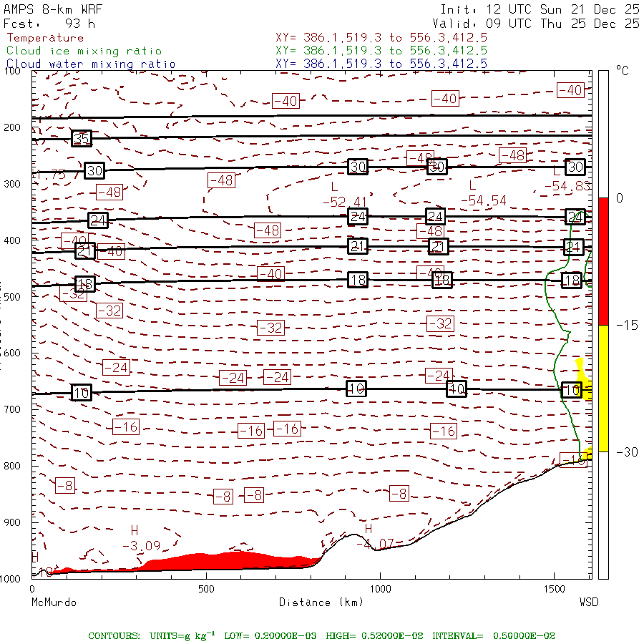This screenshot has height=644, width=644.
Task: Click the yellow shaded patch near WSD at 650 hPa
Action: point(584,380)
